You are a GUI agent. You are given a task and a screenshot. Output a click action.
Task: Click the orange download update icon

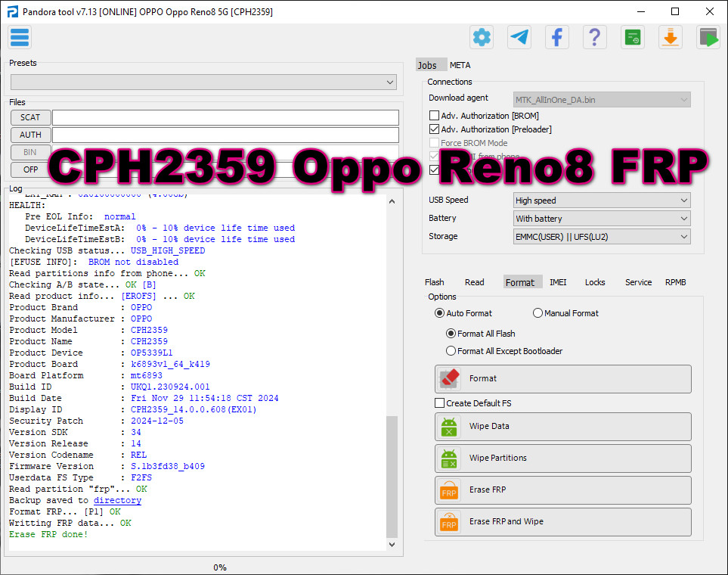click(670, 37)
